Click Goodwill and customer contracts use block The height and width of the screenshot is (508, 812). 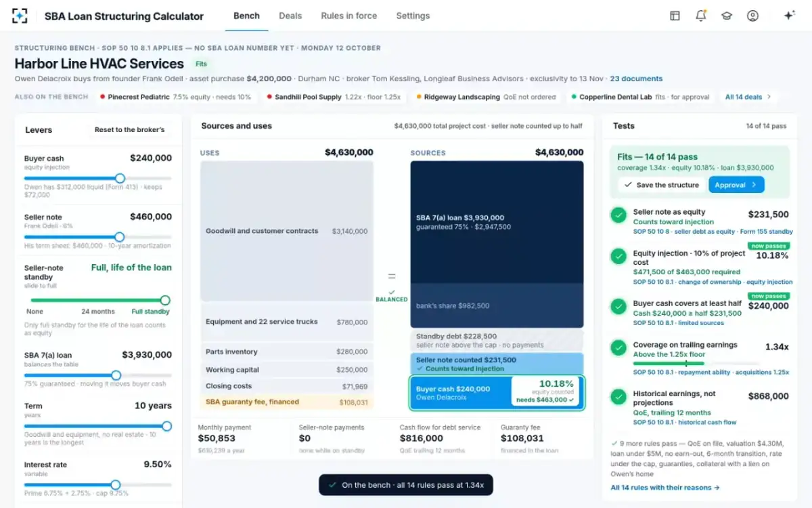(286, 231)
